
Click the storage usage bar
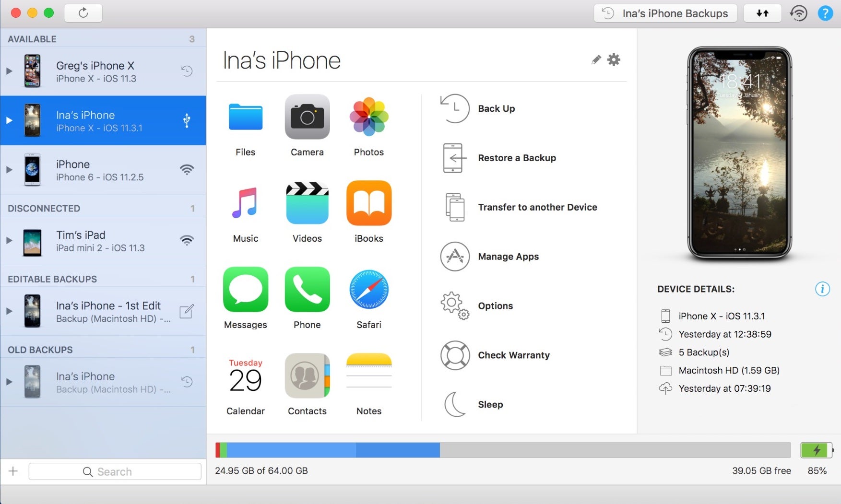pyautogui.click(x=503, y=450)
